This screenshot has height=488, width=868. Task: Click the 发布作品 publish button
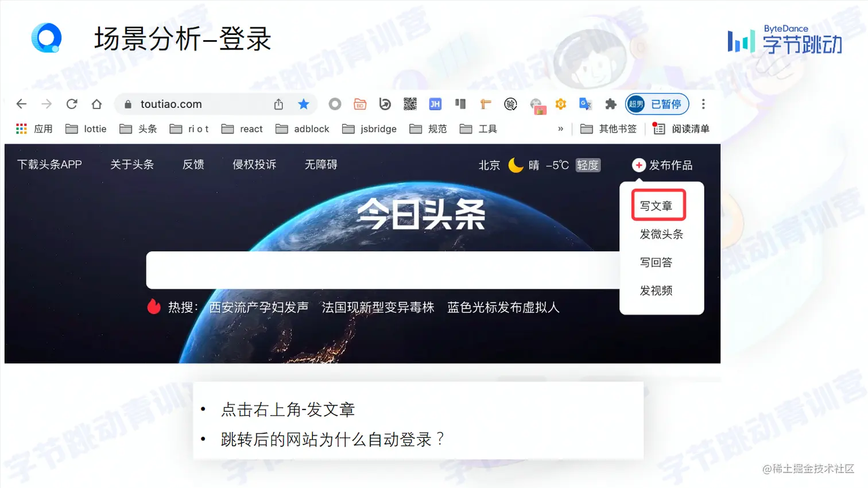662,165
